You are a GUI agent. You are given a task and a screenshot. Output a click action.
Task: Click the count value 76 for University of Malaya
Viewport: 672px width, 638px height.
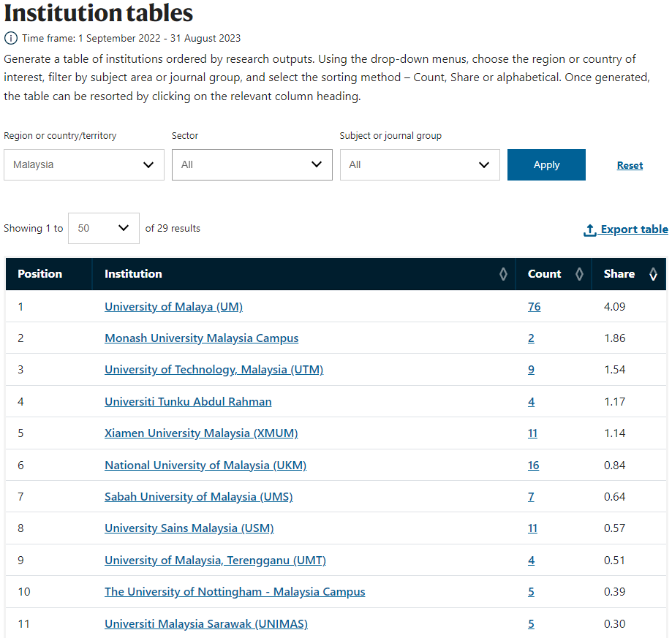tap(534, 306)
